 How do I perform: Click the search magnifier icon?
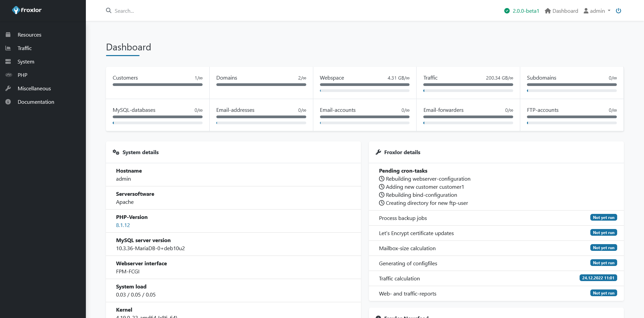coord(108,10)
